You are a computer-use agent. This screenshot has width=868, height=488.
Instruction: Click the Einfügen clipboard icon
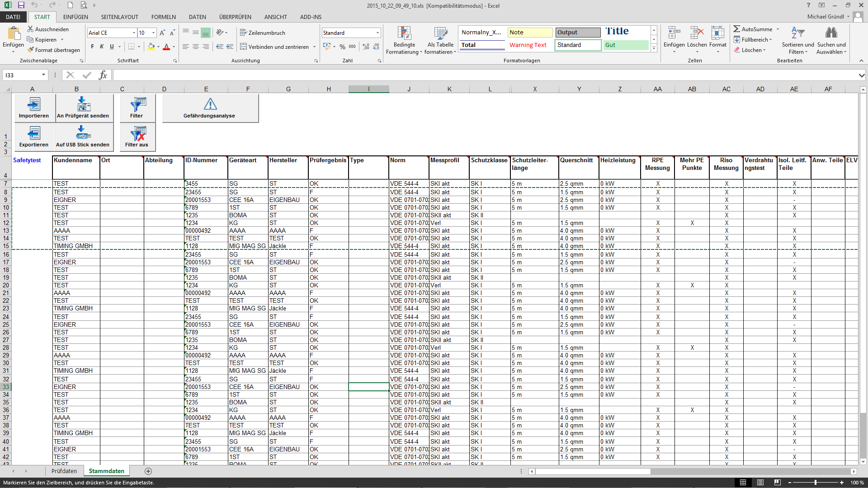[x=14, y=34]
